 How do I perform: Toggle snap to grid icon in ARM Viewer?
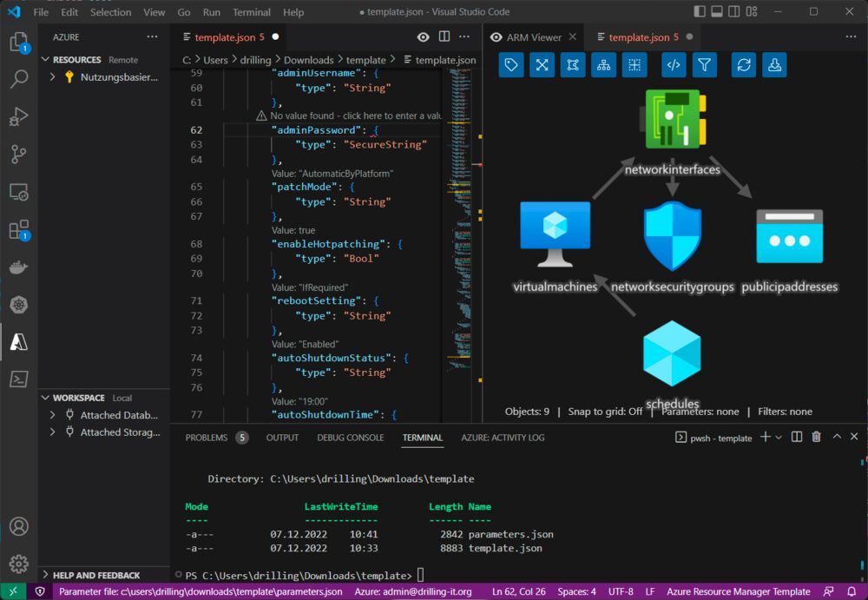tap(635, 65)
